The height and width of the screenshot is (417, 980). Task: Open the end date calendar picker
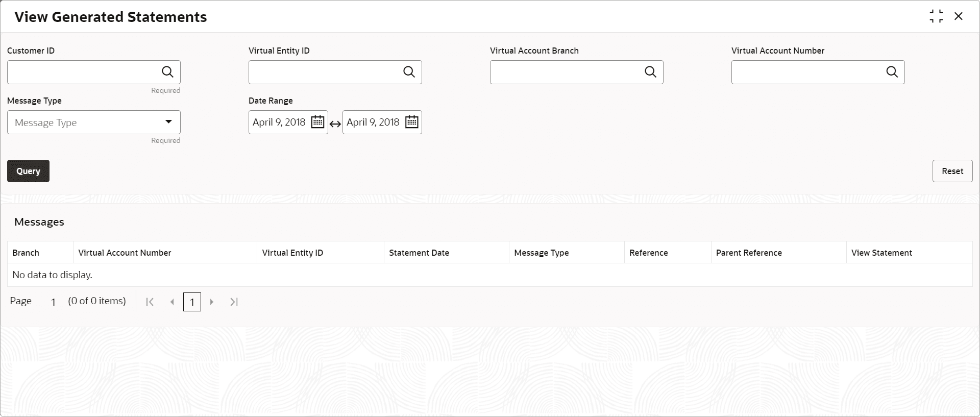pyautogui.click(x=411, y=122)
